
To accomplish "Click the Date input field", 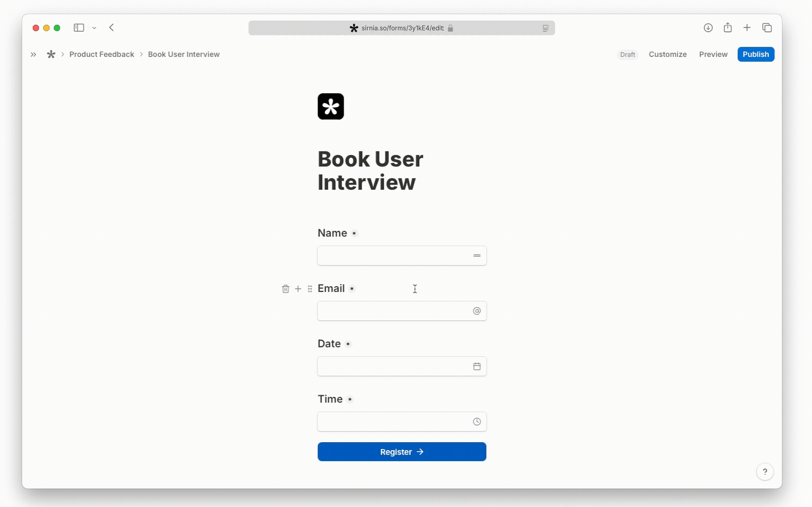I will tap(402, 366).
